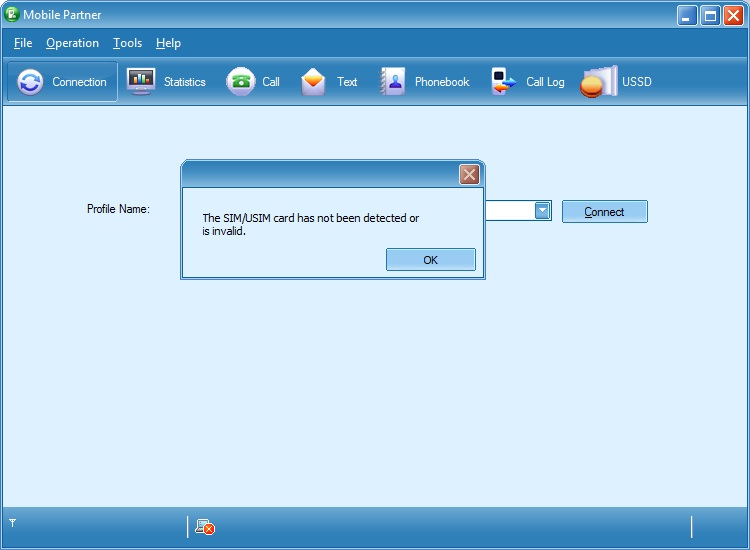750x550 pixels.
Task: Open the Statistics view
Action: (141, 82)
